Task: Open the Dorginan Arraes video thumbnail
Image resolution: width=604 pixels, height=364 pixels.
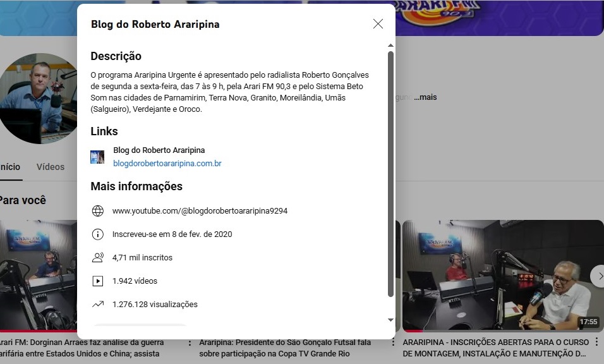Action: [39, 276]
